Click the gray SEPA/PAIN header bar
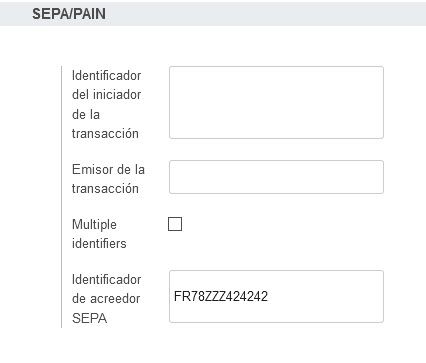426x363 pixels. [213, 14]
